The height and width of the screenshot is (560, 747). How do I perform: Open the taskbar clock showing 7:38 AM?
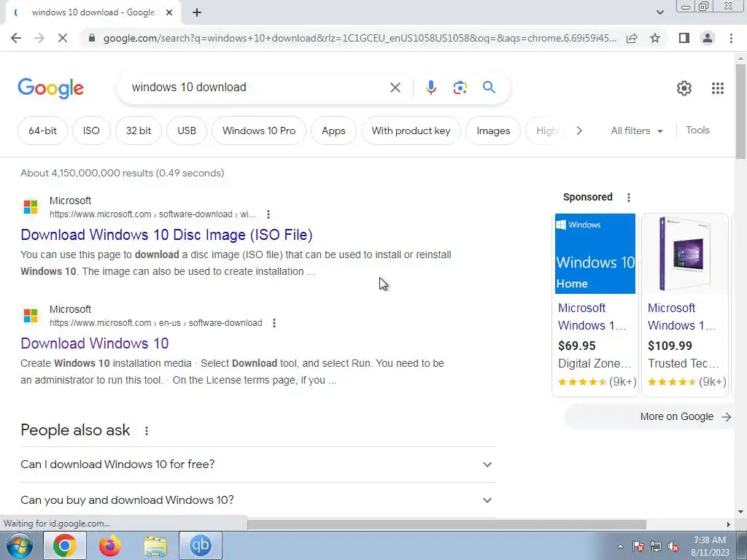tap(710, 545)
